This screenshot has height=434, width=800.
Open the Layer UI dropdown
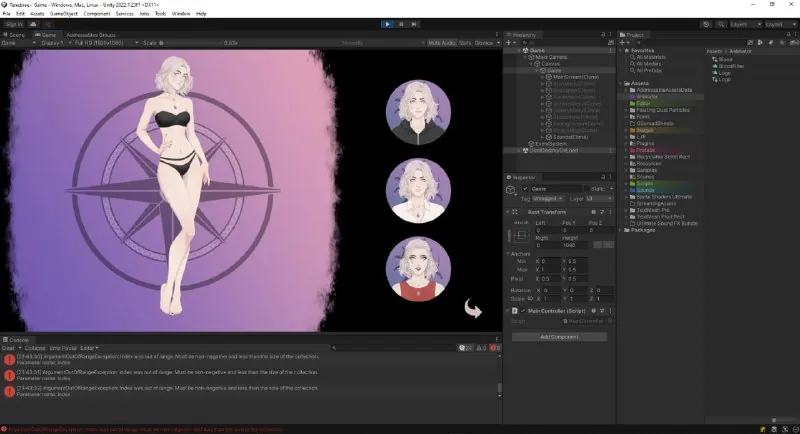click(598, 198)
